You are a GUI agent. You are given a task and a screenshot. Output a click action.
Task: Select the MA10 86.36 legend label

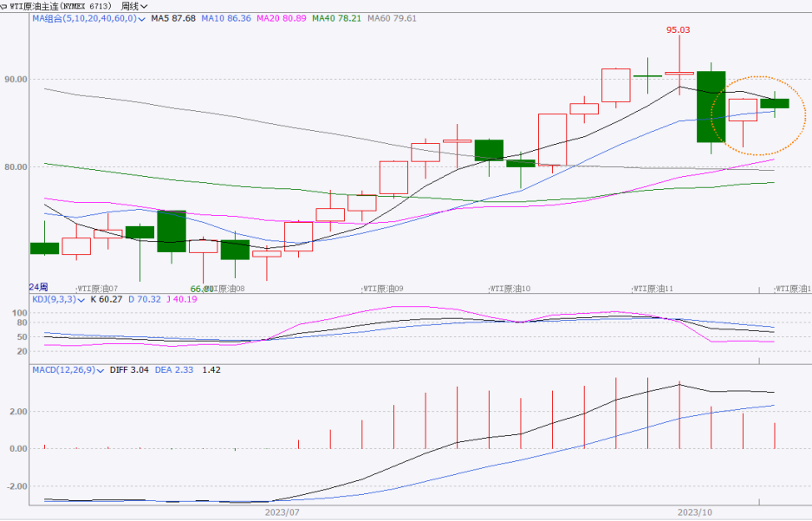[225, 17]
